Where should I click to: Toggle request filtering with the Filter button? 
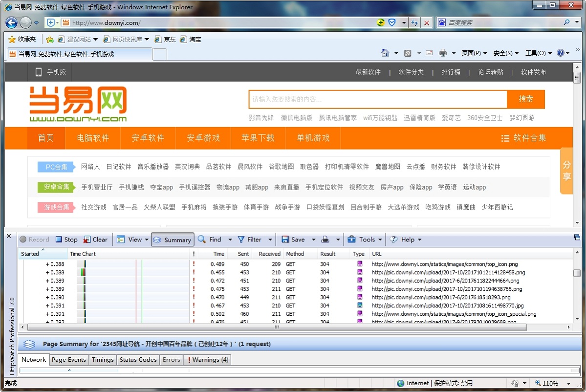click(x=251, y=240)
